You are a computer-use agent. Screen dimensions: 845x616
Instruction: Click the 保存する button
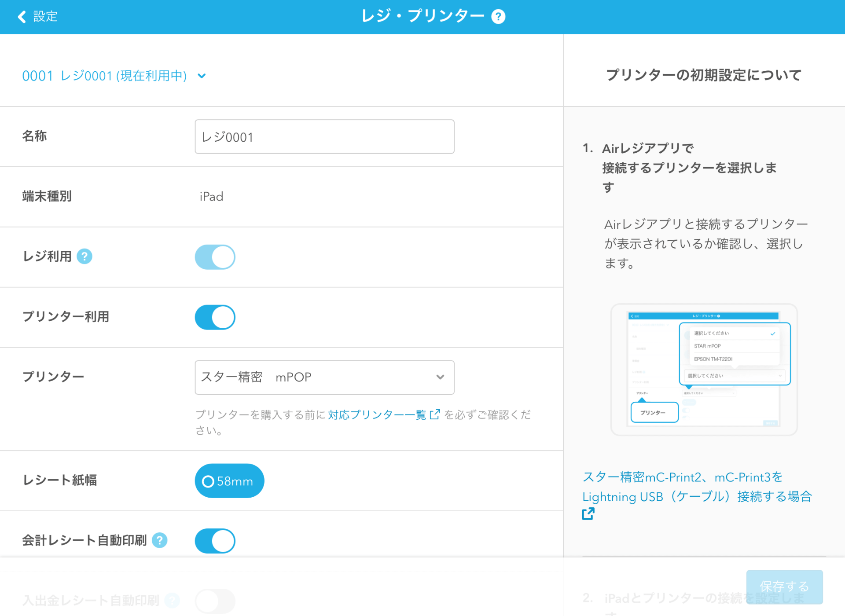[x=784, y=587]
